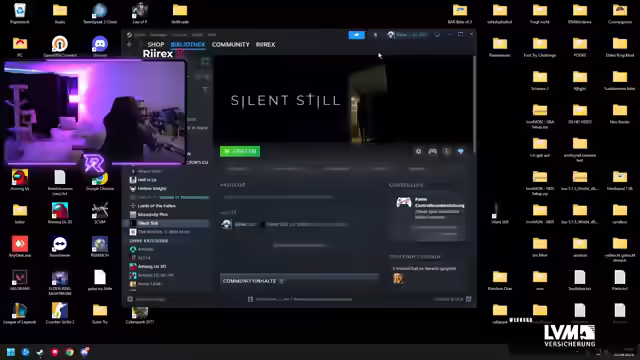The width and height of the screenshot is (640, 360).
Task: Open the RIIREX profile tab
Action: click(x=265, y=44)
